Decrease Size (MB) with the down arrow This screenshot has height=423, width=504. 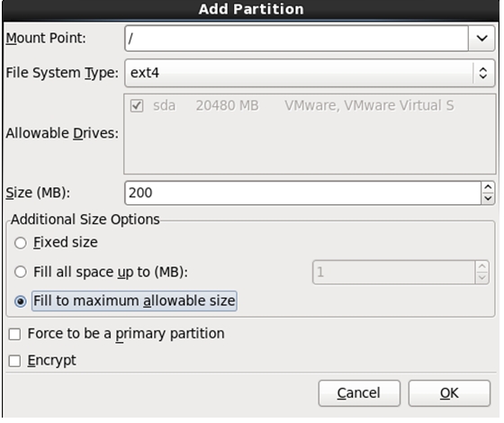pos(488,199)
